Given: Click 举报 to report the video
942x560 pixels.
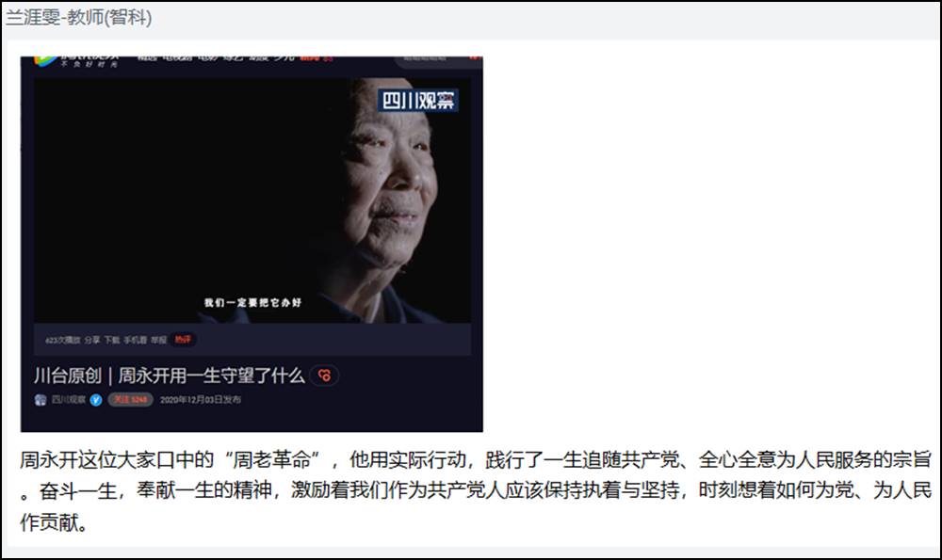Looking at the screenshot, I should [x=158, y=340].
